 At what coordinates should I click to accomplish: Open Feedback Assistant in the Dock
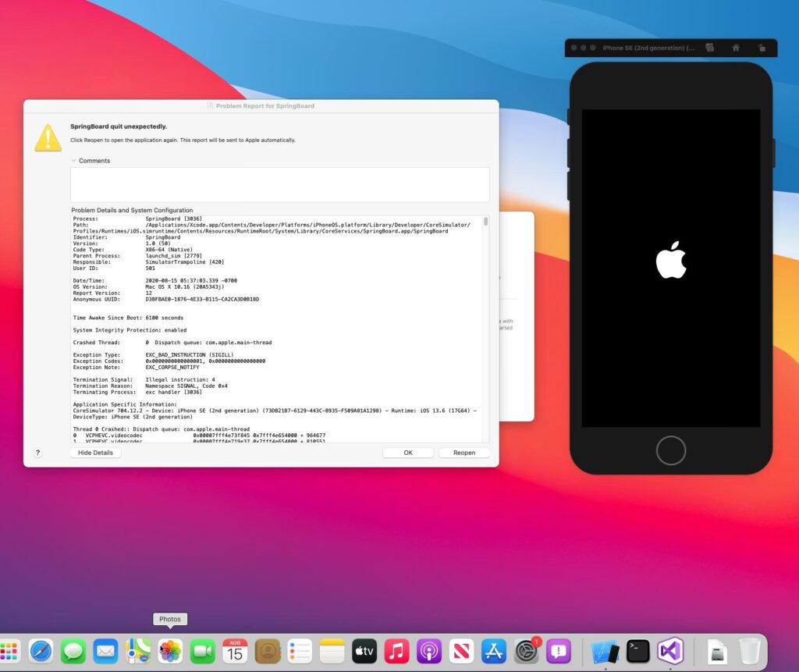[559, 651]
